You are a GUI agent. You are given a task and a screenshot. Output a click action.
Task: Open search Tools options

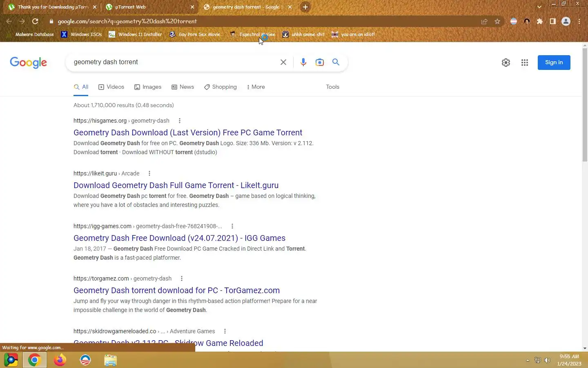[x=332, y=87]
